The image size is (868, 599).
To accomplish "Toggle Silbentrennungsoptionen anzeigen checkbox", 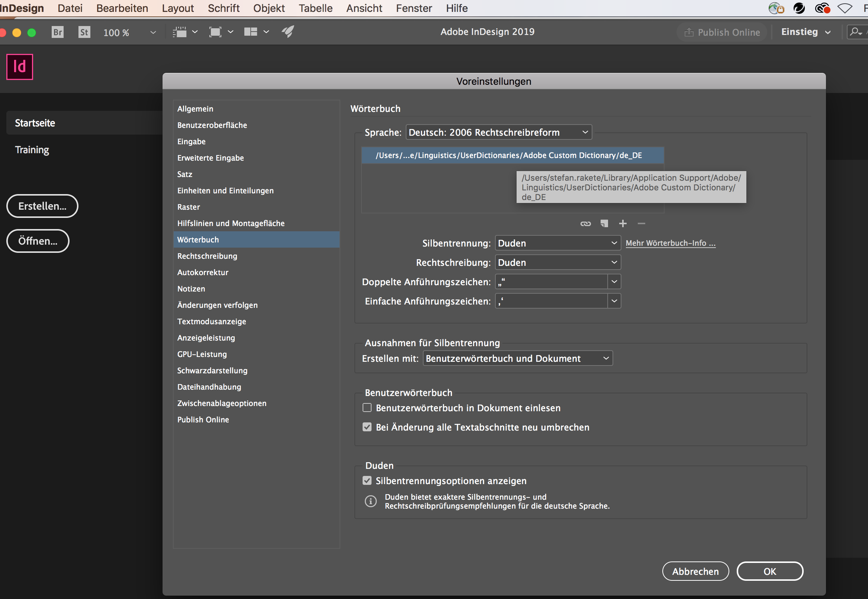I will 367,481.
